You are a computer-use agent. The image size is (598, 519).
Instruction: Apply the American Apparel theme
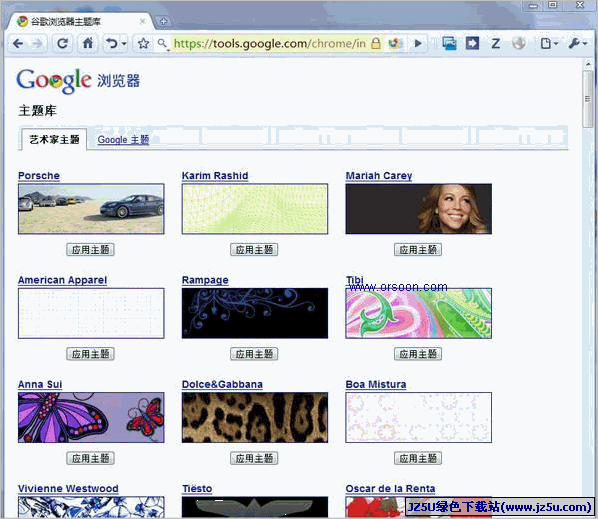click(90, 354)
